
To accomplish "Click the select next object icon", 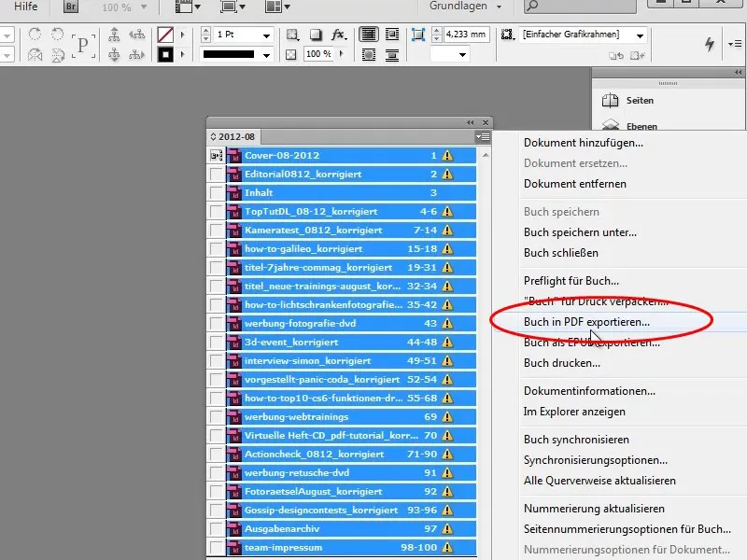I will 136,55.
